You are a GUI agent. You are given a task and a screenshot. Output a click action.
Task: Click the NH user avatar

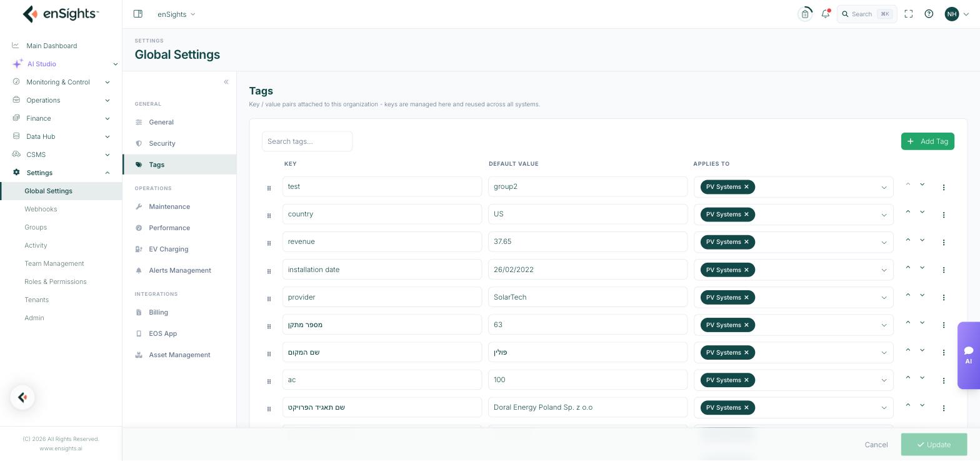(x=952, y=14)
